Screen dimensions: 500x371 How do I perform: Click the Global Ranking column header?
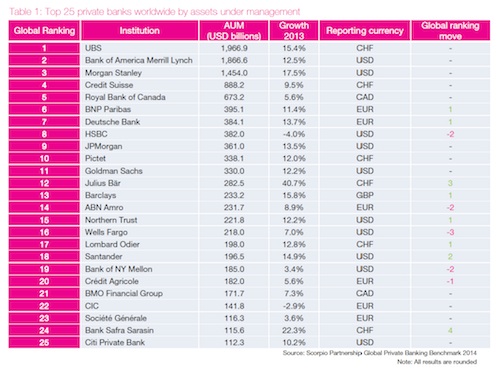[x=44, y=31]
